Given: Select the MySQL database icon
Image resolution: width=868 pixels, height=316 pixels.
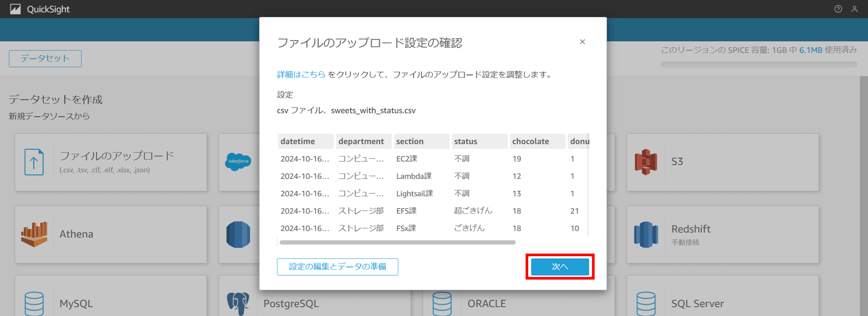Looking at the screenshot, I should coord(34,303).
